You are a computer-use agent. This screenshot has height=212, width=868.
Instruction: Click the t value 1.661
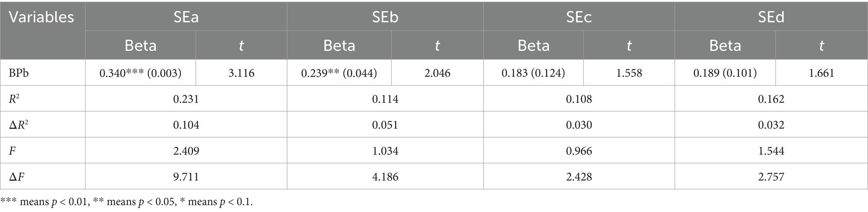(821, 73)
